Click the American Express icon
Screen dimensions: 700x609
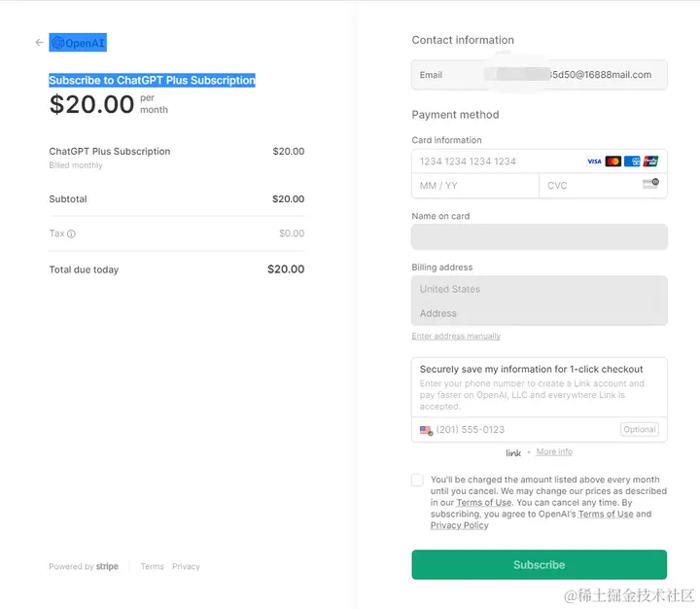click(632, 161)
